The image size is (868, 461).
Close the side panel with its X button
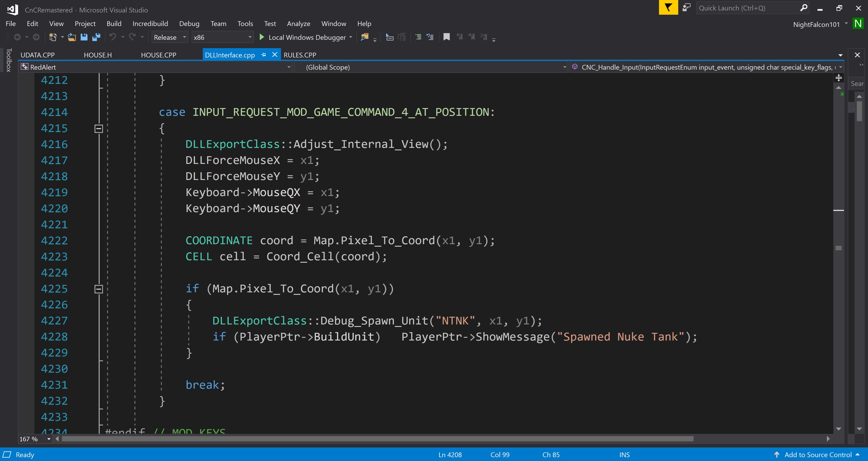click(858, 54)
